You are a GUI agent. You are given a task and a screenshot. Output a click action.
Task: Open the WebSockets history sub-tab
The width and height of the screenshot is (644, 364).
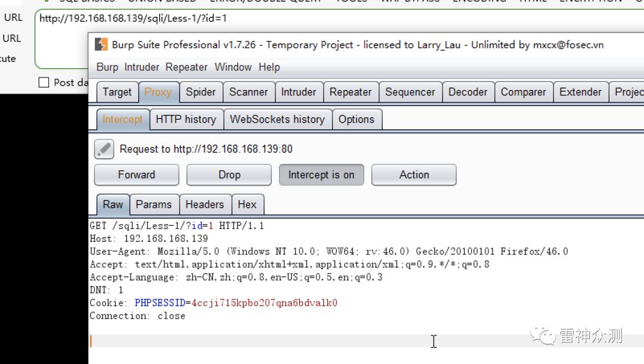coord(277,119)
